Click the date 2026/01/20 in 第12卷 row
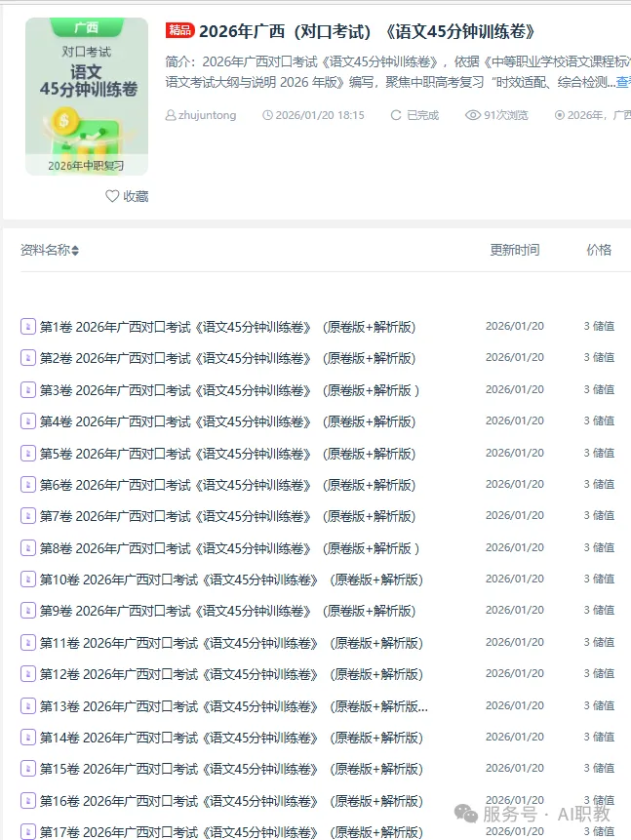 point(515,673)
